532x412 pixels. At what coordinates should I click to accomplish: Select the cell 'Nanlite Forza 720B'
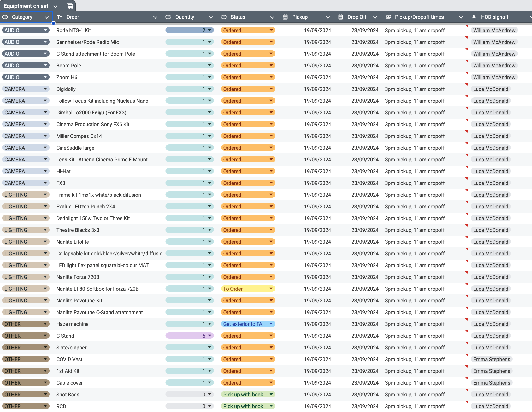coord(108,277)
